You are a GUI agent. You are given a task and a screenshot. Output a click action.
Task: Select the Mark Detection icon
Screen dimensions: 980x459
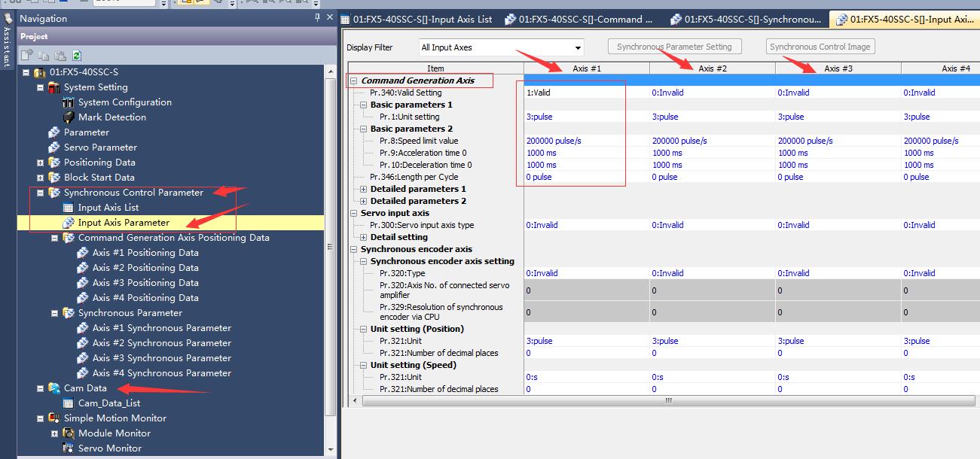(x=69, y=117)
